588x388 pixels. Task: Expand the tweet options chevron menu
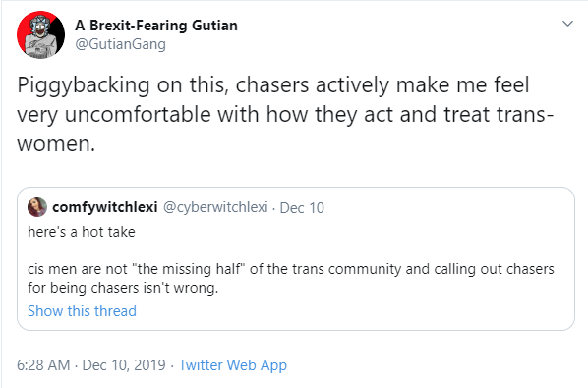coord(567,24)
